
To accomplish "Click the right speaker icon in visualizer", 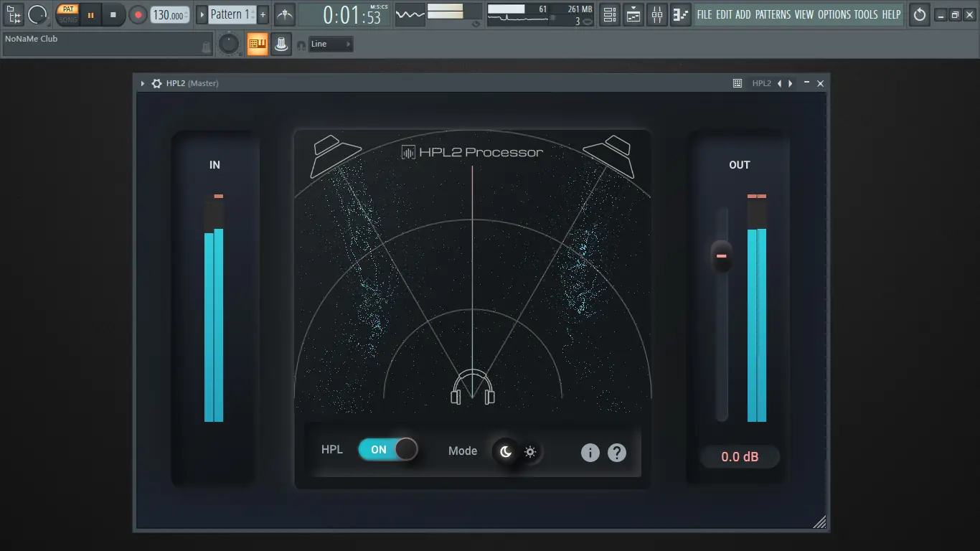I will tap(608, 155).
